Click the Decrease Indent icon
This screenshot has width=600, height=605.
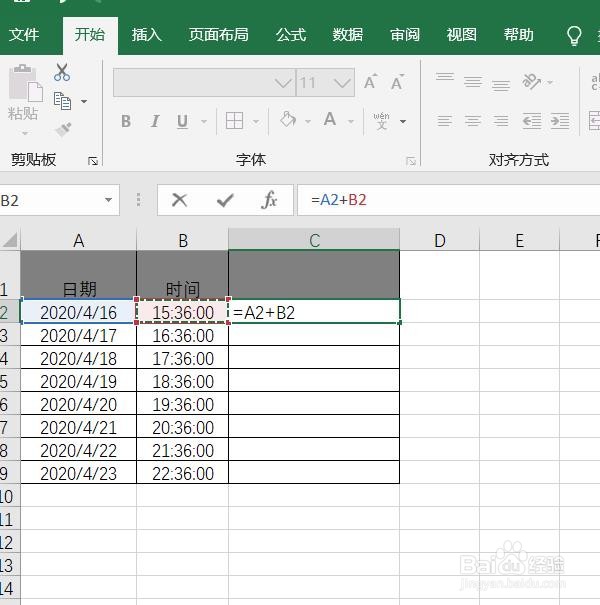[532, 121]
